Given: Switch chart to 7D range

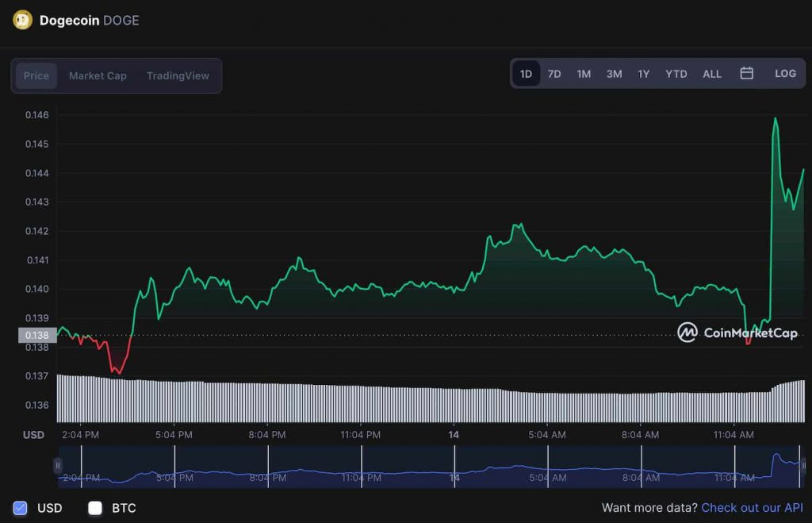Looking at the screenshot, I should point(554,74).
